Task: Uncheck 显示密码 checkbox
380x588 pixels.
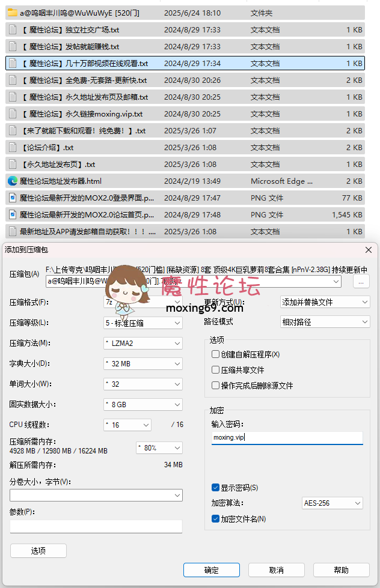Action: pyautogui.click(x=215, y=488)
